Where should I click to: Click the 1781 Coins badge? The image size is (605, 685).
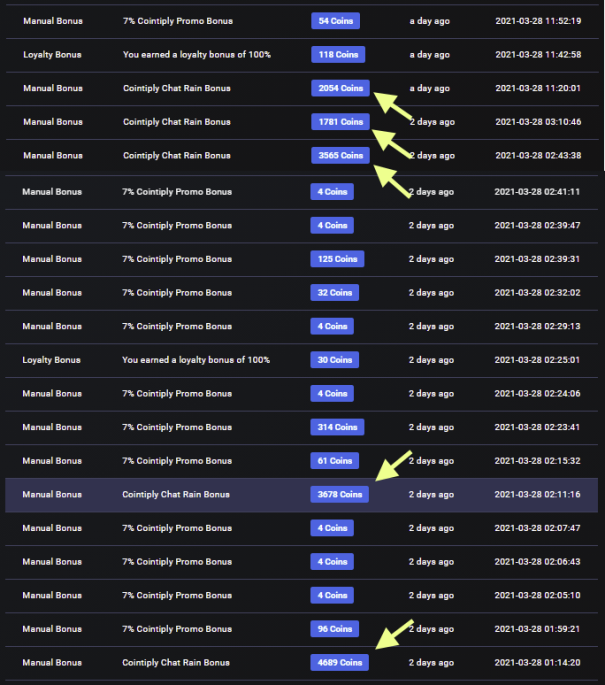coord(340,122)
